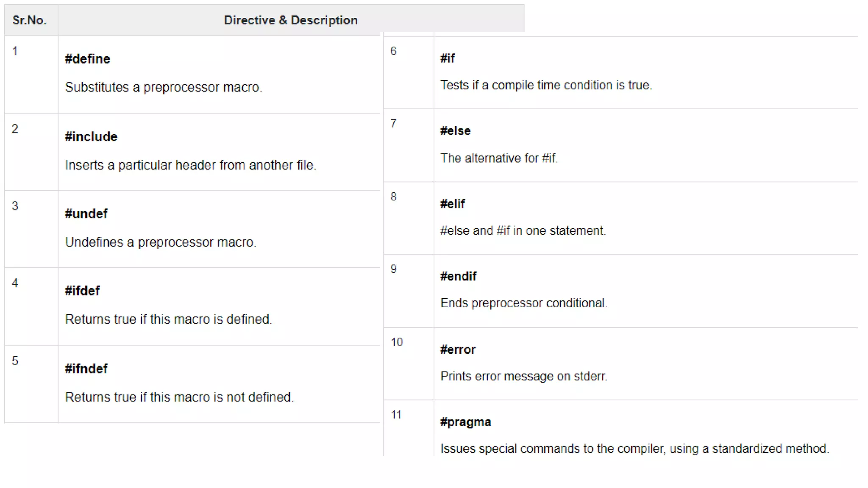Screen dimensions: 868x488
Task: Click the description "Ends preprocessor conditional."
Action: click(524, 303)
